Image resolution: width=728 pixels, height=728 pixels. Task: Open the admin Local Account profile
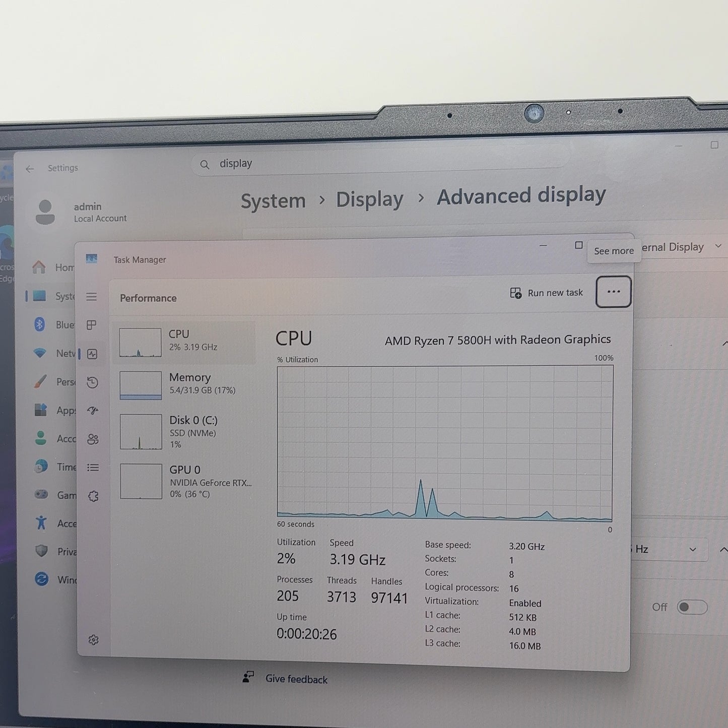[81, 212]
